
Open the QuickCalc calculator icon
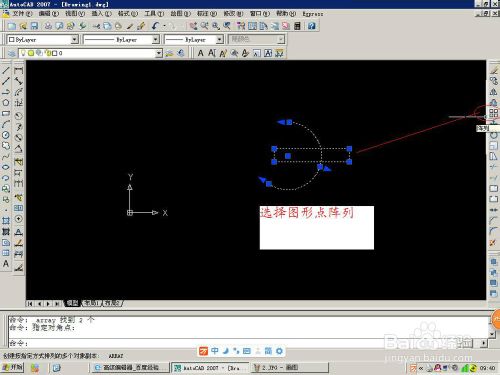297,26
